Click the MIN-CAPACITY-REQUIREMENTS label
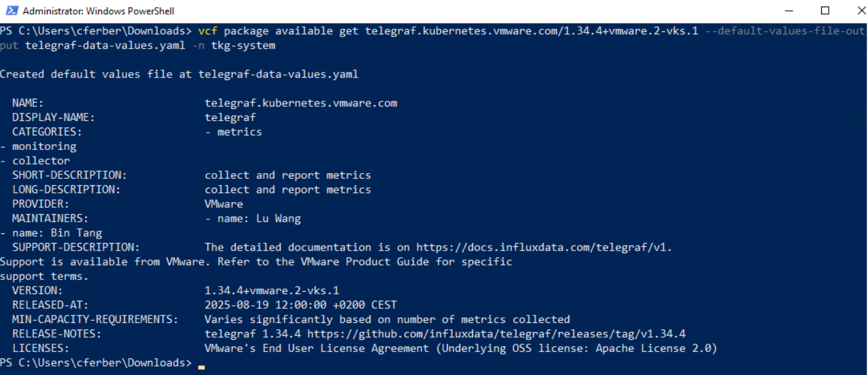The height and width of the screenshot is (375, 868). 95,319
